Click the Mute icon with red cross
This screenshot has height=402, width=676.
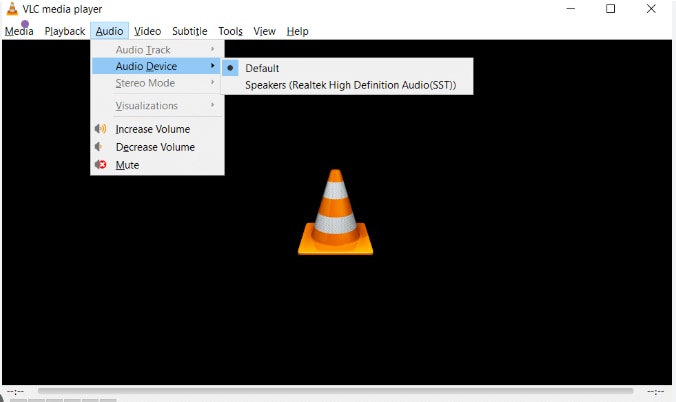(100, 164)
